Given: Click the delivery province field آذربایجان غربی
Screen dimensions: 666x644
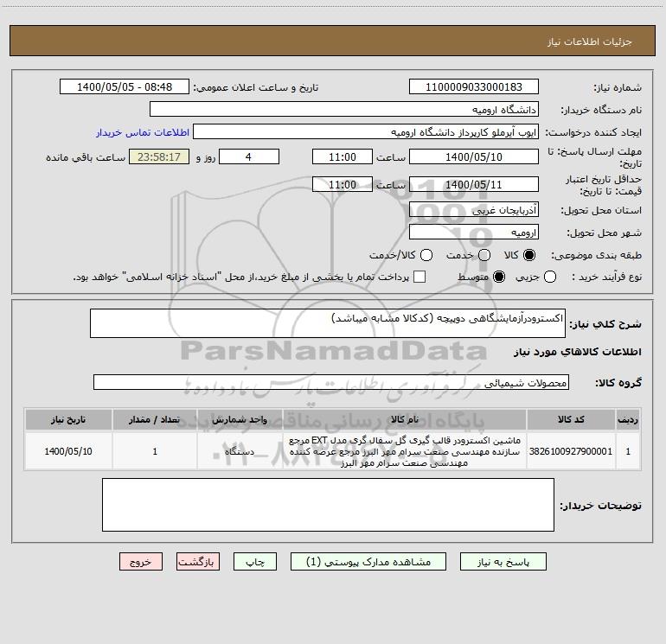Looking at the screenshot, I should [474, 210].
